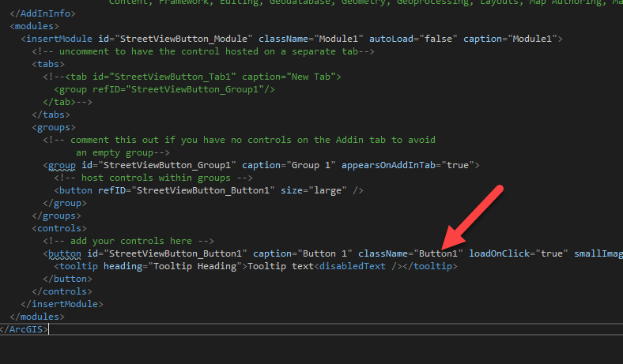This screenshot has height=364, width=623.
Task: Click the "comment this out if you have no controls" line
Action: pos(240,140)
